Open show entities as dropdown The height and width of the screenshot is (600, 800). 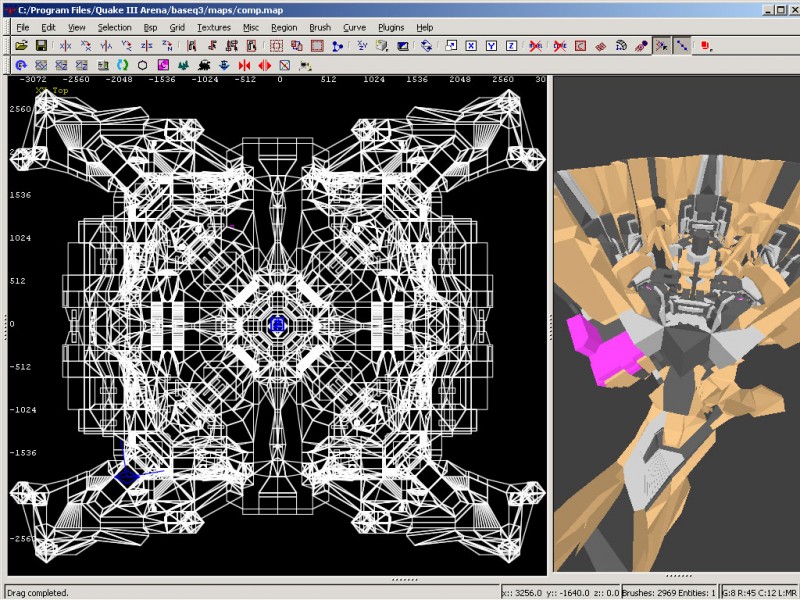(706, 46)
